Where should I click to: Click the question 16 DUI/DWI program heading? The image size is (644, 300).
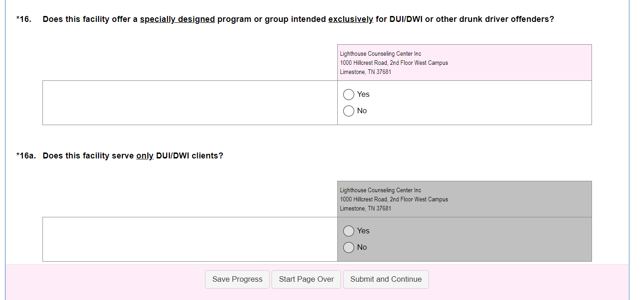tap(298, 20)
